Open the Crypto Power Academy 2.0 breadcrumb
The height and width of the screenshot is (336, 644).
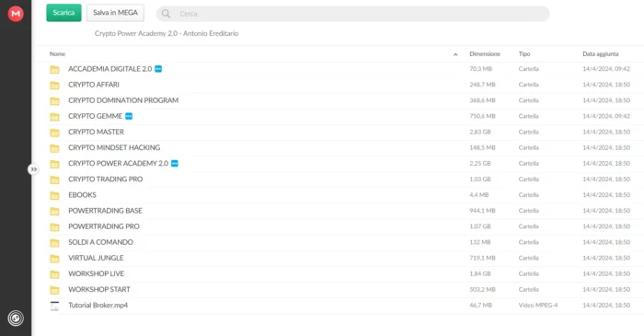[x=167, y=33]
